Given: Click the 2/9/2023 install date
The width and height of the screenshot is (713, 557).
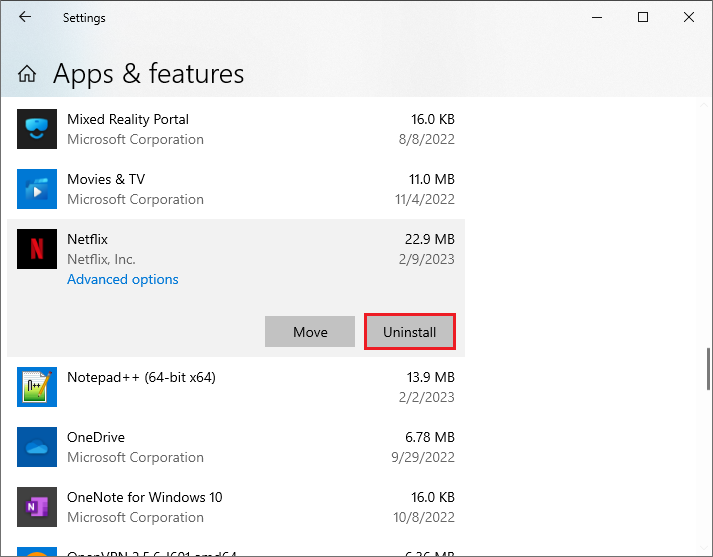Looking at the screenshot, I should (427, 259).
